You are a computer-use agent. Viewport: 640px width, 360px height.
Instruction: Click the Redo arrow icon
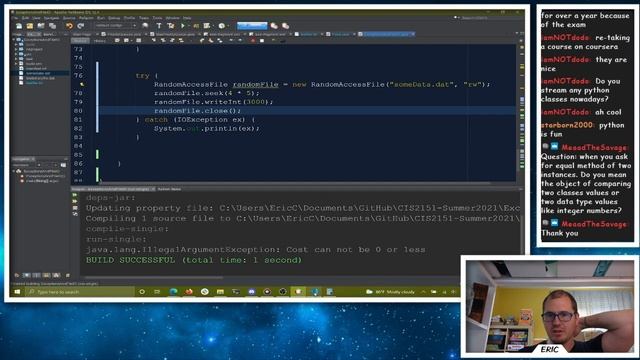[x=80, y=26]
